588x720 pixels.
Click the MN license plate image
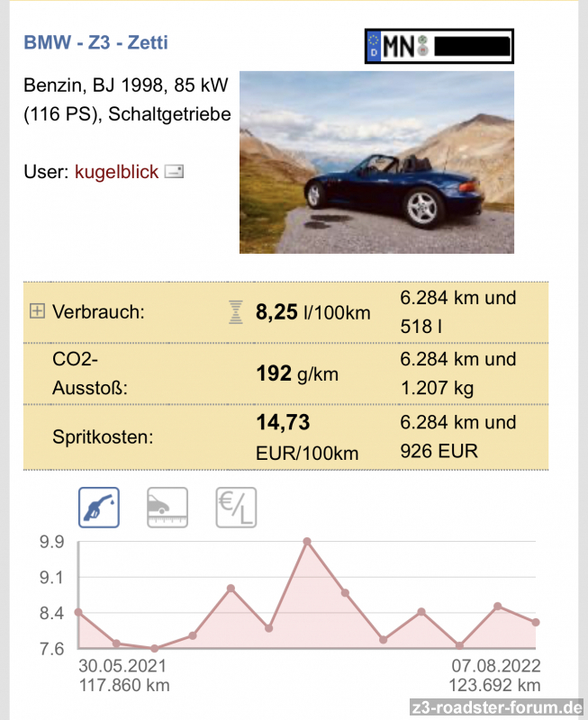click(x=439, y=46)
